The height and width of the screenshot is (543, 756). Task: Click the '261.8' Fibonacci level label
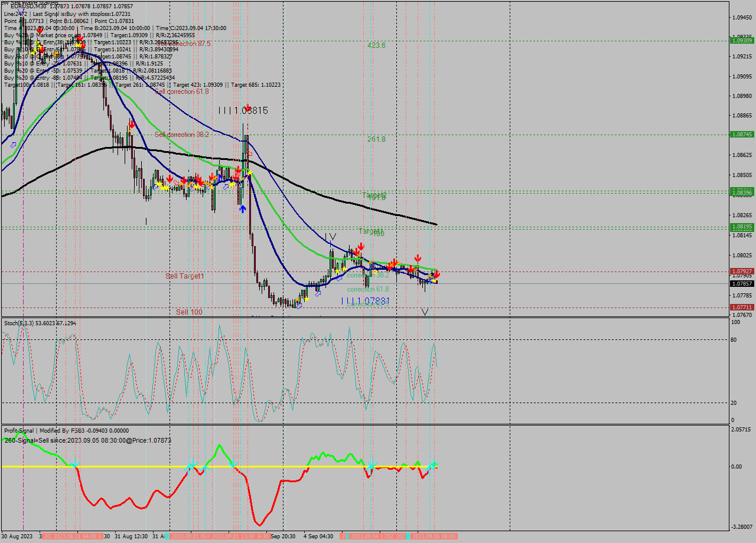pos(376,139)
